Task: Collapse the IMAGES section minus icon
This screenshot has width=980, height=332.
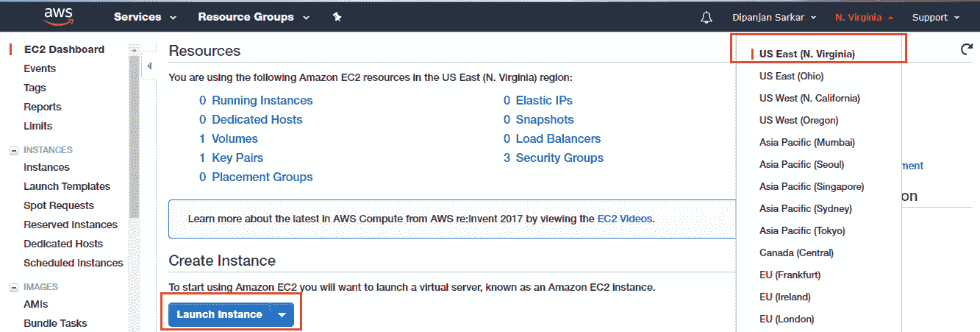Action: point(13,287)
